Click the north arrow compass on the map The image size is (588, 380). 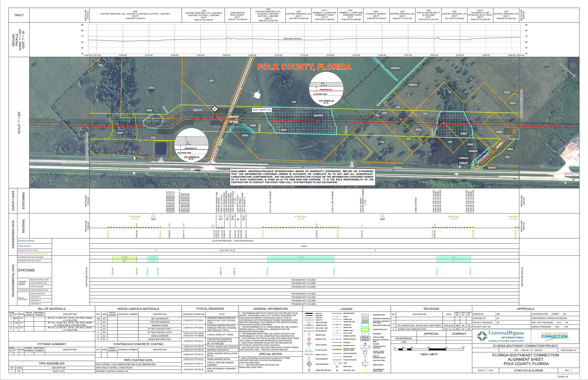568,70
